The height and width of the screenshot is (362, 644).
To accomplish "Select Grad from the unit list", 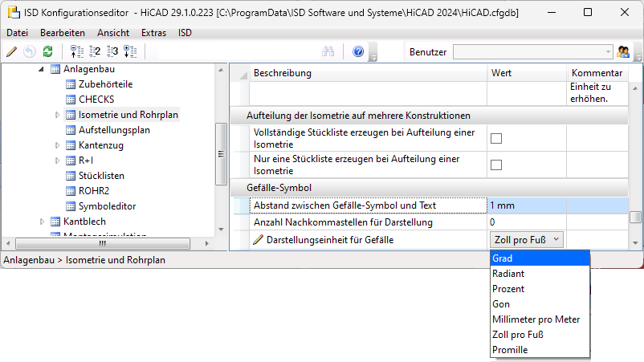I will pyautogui.click(x=540, y=258).
